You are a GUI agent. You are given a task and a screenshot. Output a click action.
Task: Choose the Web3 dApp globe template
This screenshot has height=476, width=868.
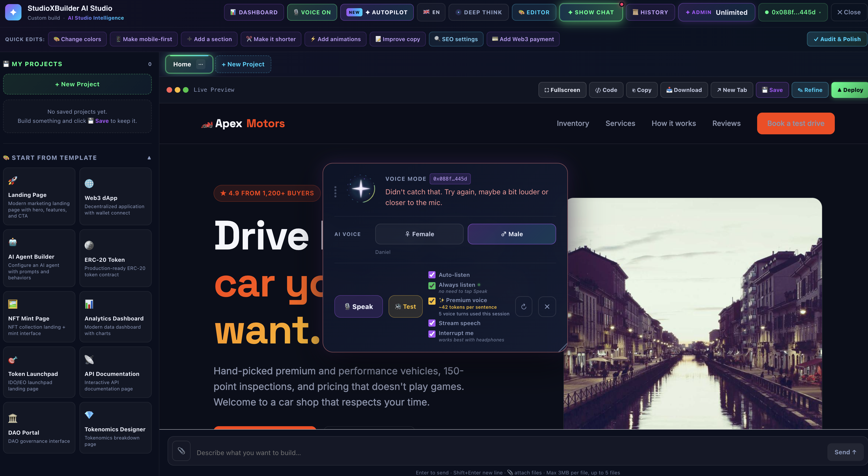point(115,196)
